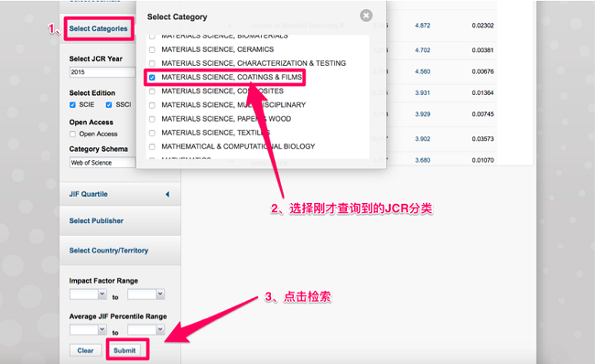Screen dimensions: 595x364
Task: Click the 0.01364 eigenfactor cell
Action: pyautogui.click(x=483, y=93)
